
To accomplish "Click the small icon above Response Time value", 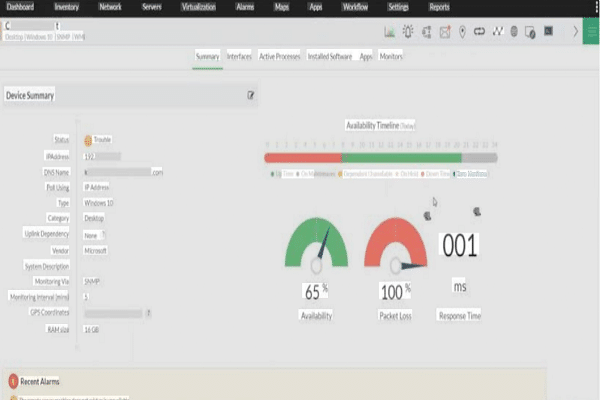I will pyautogui.click(x=477, y=211).
